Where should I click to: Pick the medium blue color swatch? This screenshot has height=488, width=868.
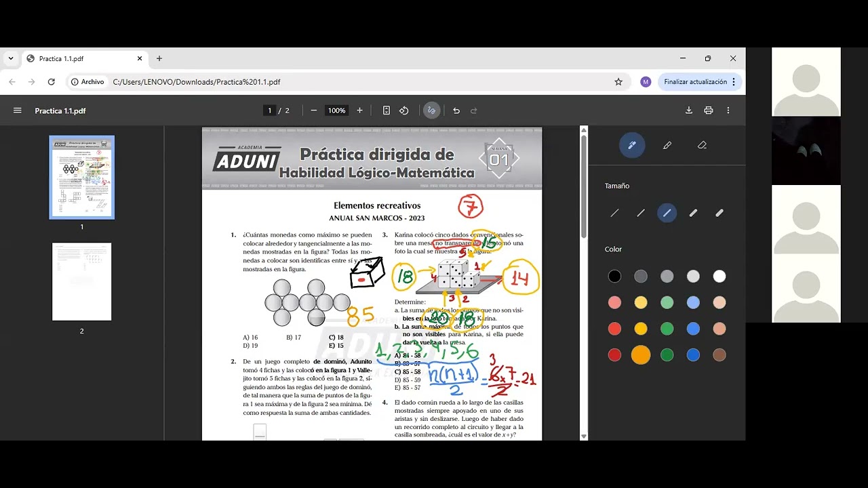coord(693,329)
